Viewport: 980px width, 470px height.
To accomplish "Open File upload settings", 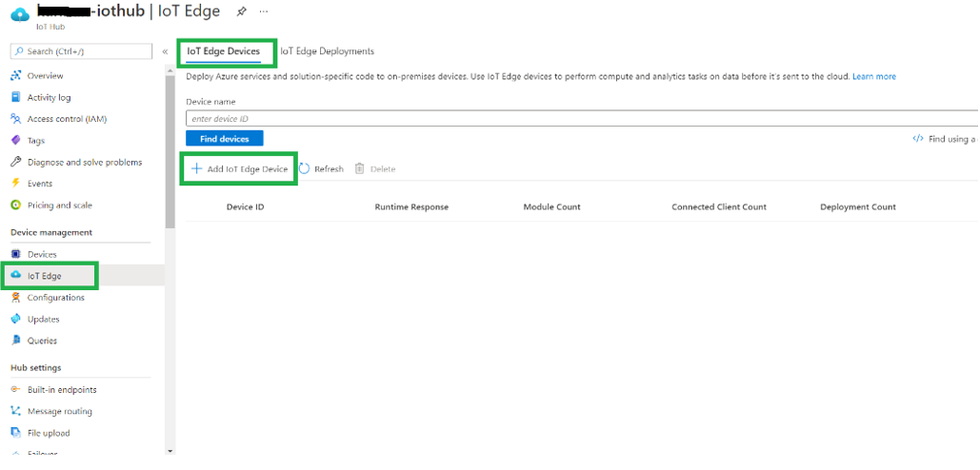I will pos(49,433).
